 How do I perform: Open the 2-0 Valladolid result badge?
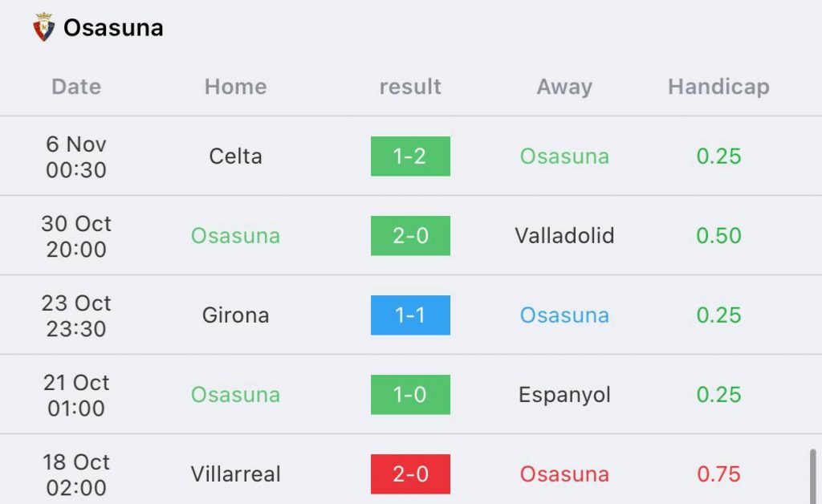[x=410, y=236]
